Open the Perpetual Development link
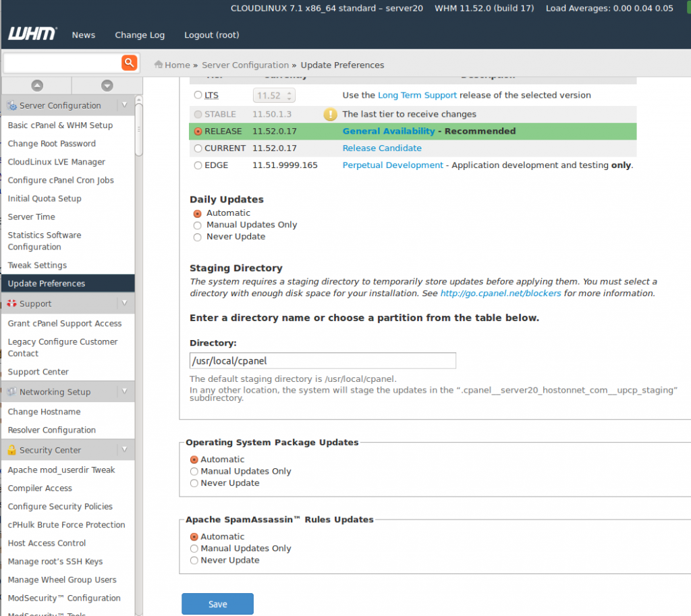Image resolution: width=691 pixels, height=616 pixels. [393, 165]
